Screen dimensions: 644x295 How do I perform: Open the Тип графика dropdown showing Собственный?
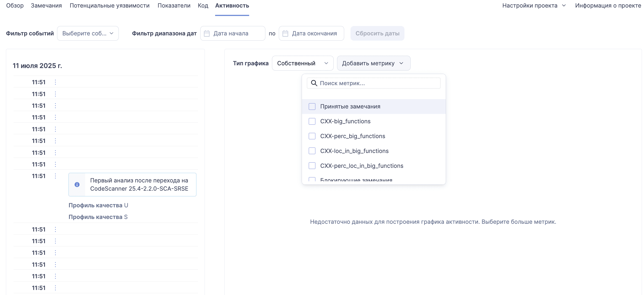pyautogui.click(x=303, y=63)
